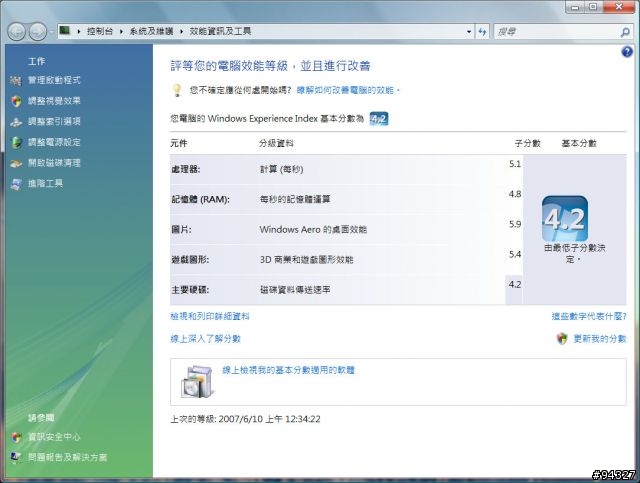Click the 圖片 subscore 5.9
The image size is (640, 483).
point(515,224)
